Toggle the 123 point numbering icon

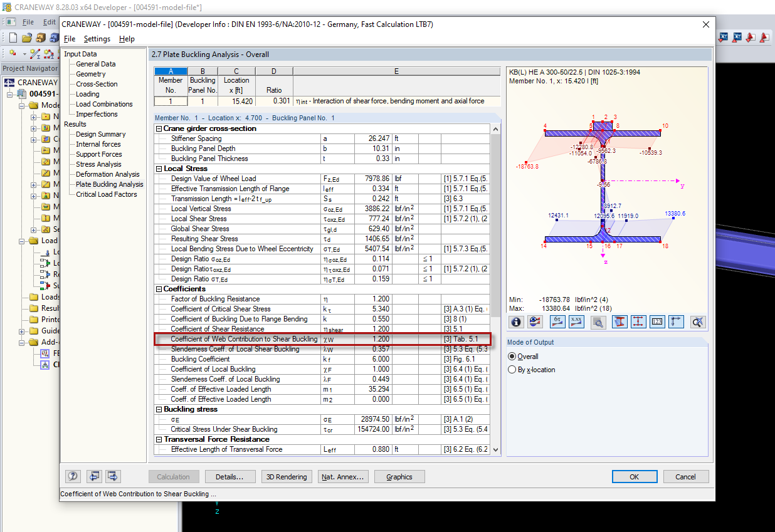click(657, 321)
